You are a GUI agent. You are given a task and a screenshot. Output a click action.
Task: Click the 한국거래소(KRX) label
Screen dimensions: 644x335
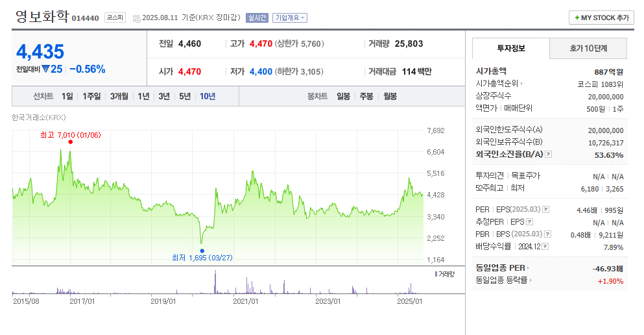click(x=39, y=118)
